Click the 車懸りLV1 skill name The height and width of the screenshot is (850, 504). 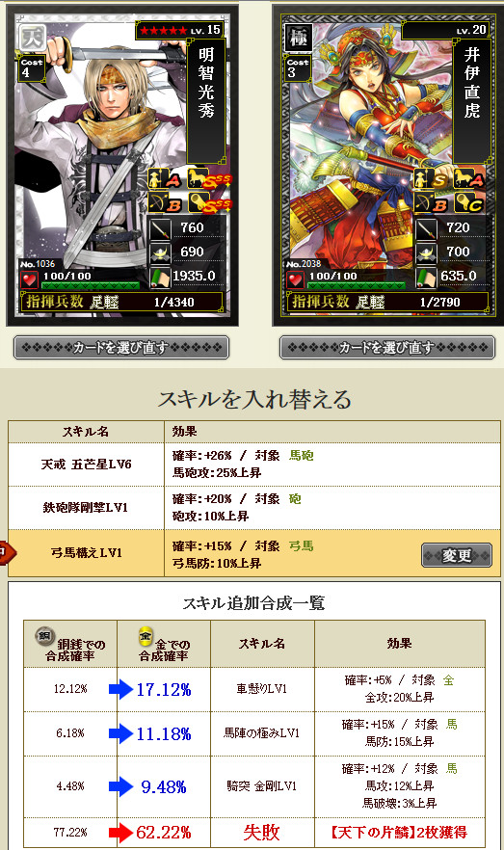click(262, 689)
